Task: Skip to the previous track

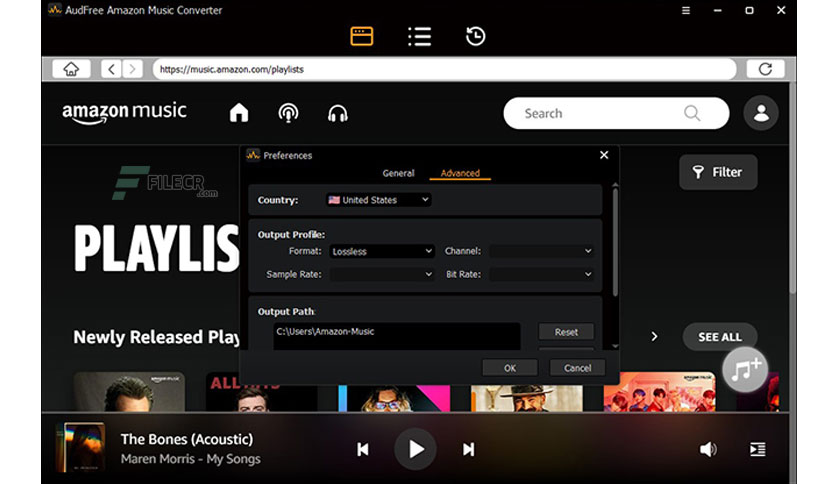Action: (x=363, y=449)
